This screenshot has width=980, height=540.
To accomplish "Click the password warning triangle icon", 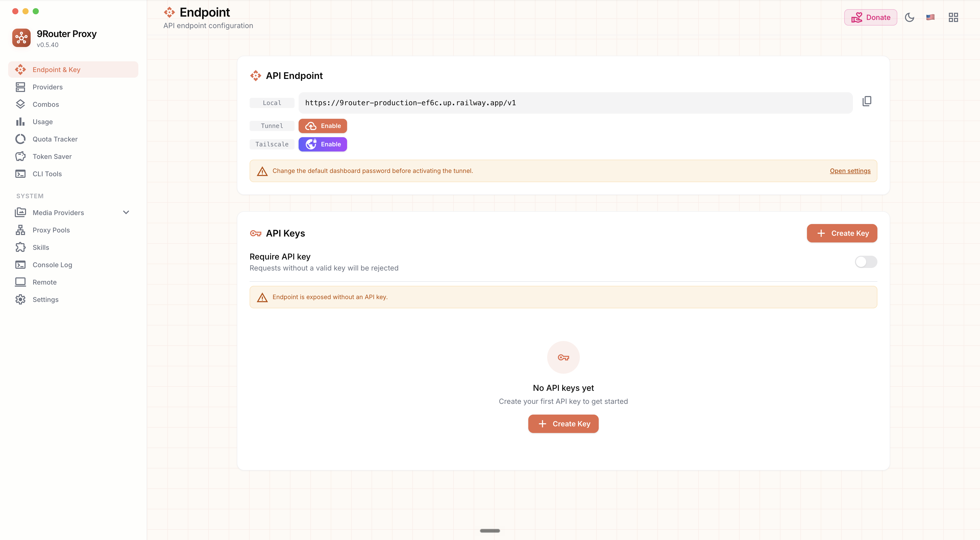I will 262,171.
